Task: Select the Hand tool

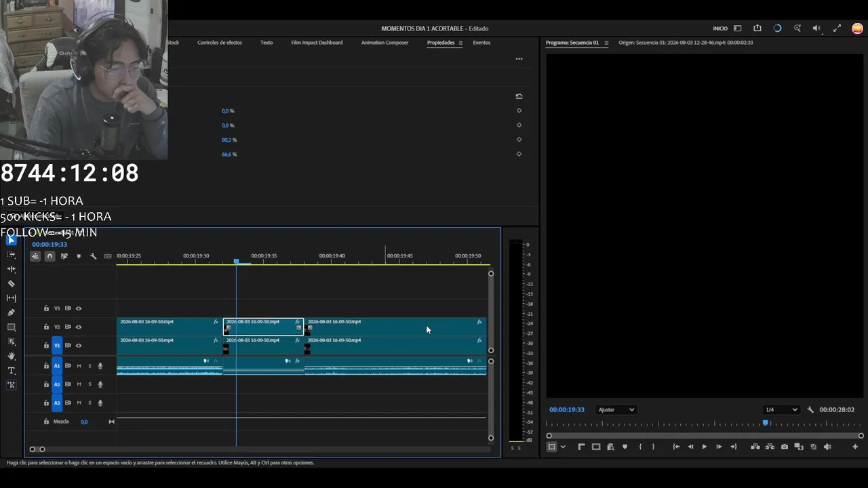Action: coord(12,356)
